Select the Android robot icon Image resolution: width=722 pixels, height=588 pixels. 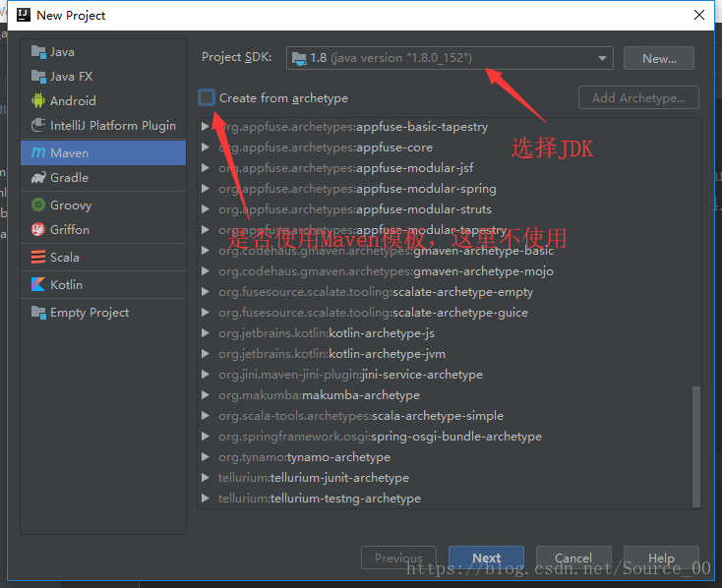(38, 100)
